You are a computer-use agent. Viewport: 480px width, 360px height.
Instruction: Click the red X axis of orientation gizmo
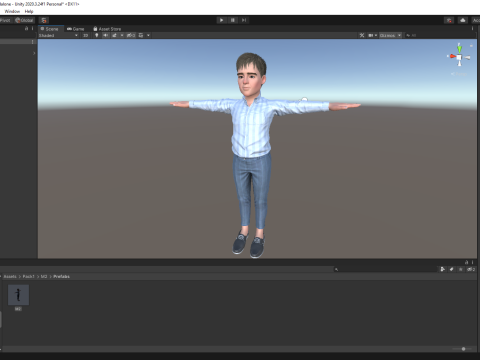point(452,56)
